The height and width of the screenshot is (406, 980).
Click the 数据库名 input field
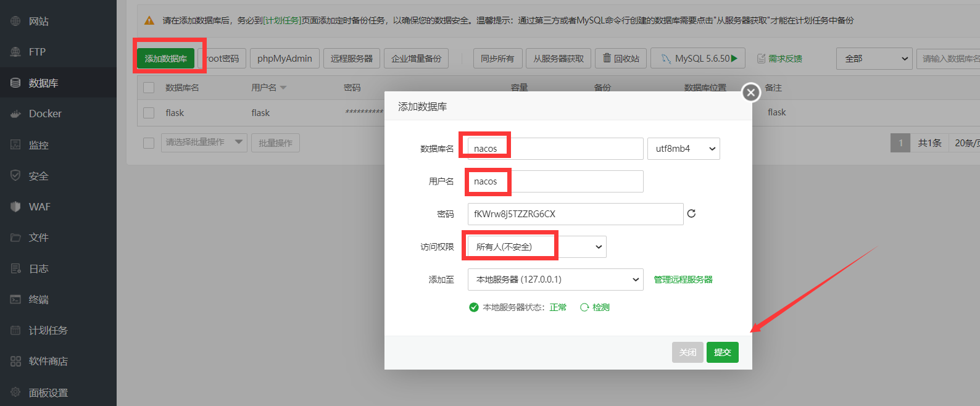pos(555,149)
